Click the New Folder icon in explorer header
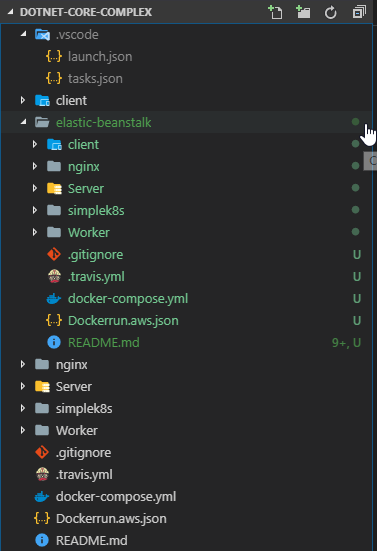 tap(303, 12)
